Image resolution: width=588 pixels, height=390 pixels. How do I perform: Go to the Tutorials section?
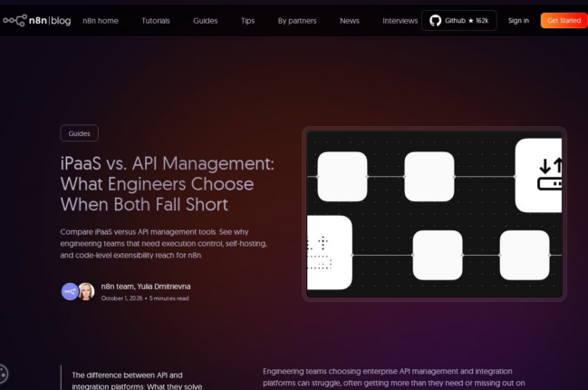pyautogui.click(x=156, y=21)
